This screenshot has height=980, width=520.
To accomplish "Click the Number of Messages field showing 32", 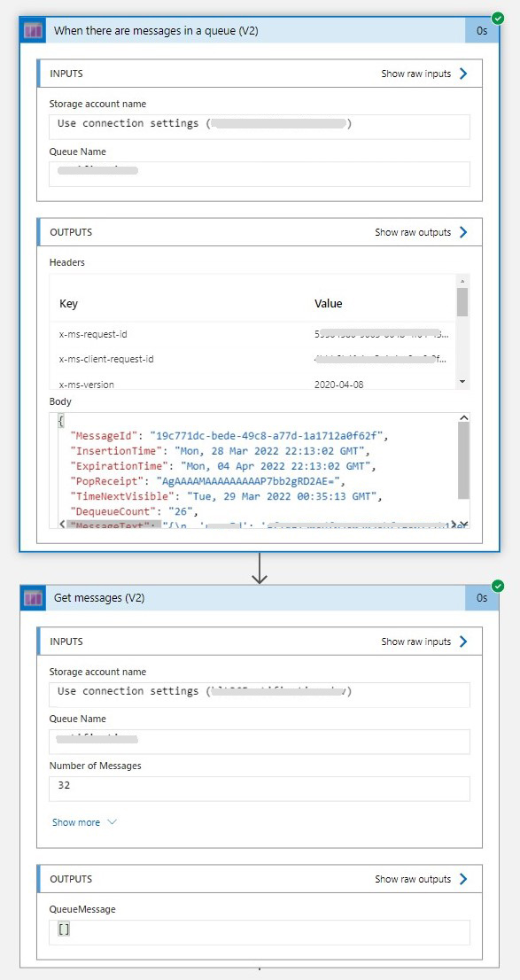I will [260, 789].
